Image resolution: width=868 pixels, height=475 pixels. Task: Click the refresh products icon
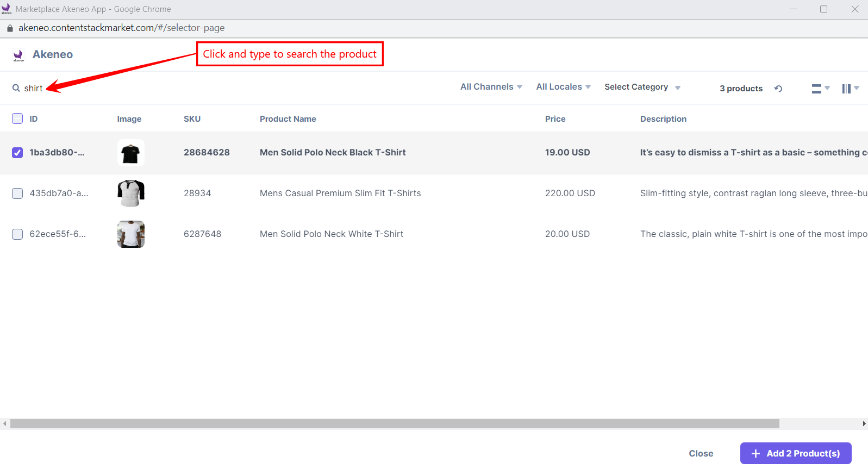[778, 89]
